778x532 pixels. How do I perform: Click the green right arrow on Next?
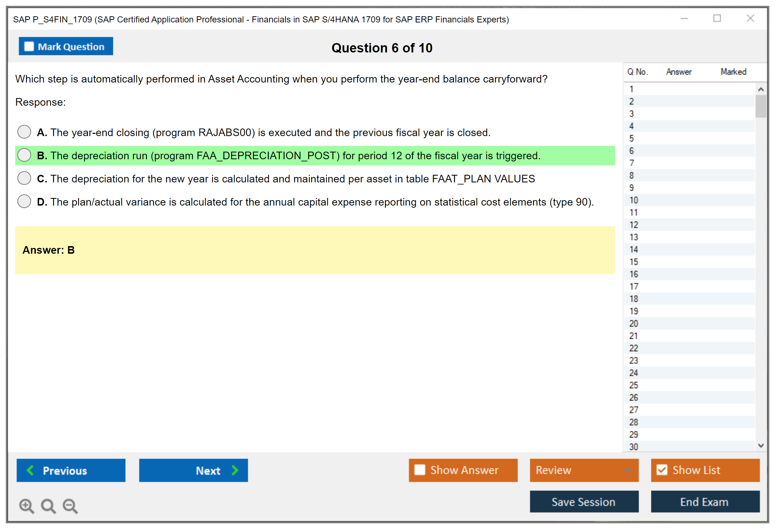tap(235, 470)
